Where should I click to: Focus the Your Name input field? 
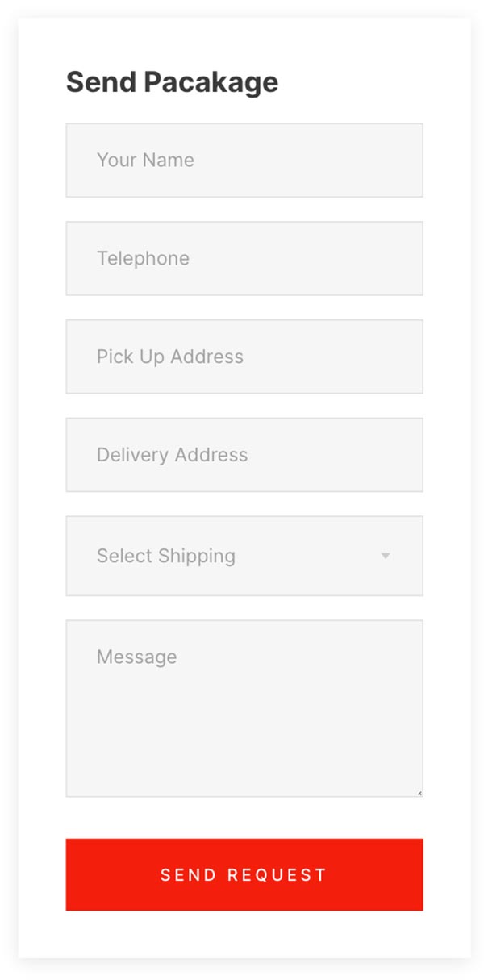coord(244,160)
